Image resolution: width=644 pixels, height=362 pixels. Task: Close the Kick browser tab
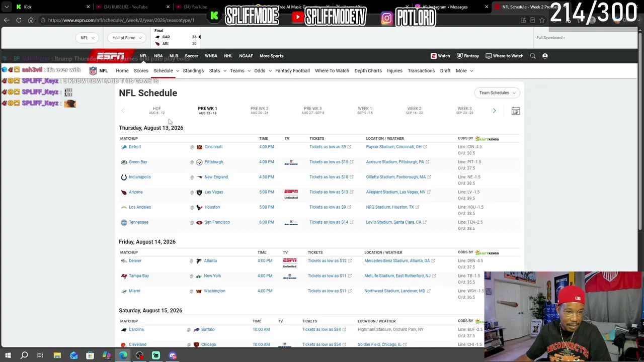coord(88,7)
